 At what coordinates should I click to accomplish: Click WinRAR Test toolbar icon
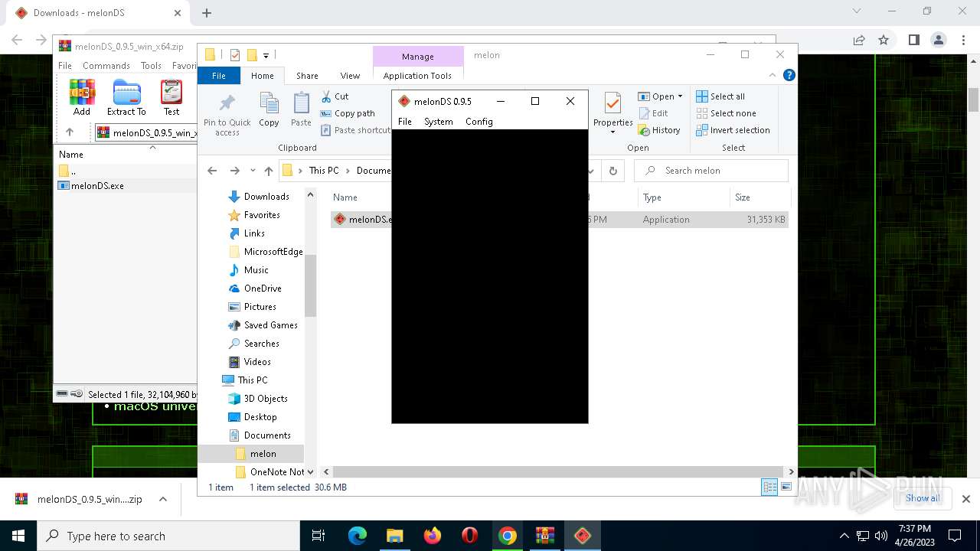(171, 97)
